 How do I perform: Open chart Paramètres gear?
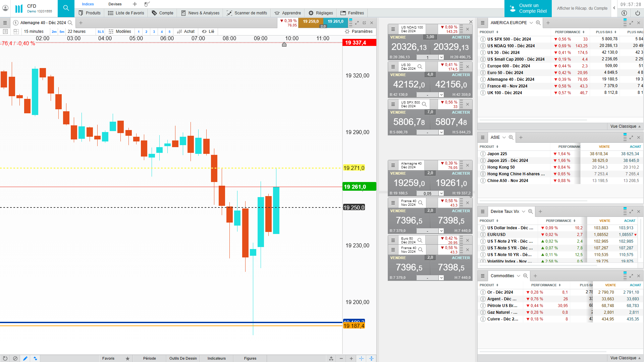pyautogui.click(x=359, y=32)
